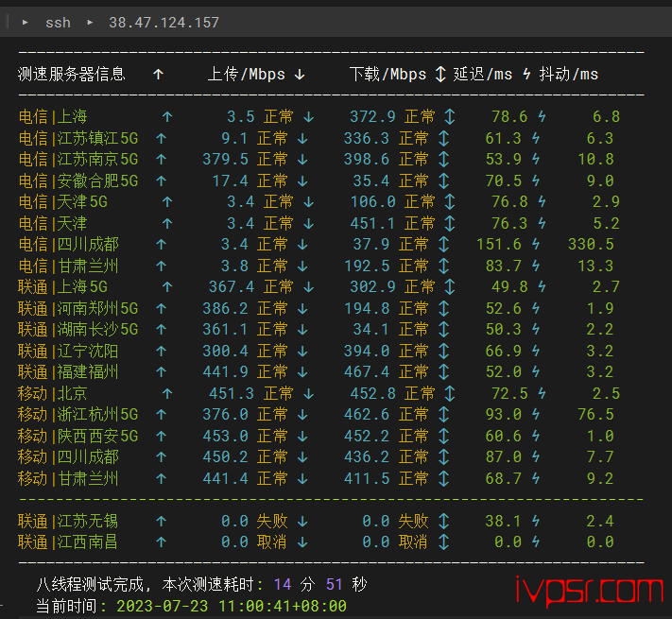Click the upload 失败 status in 江苏无锡 row

[x=272, y=522]
